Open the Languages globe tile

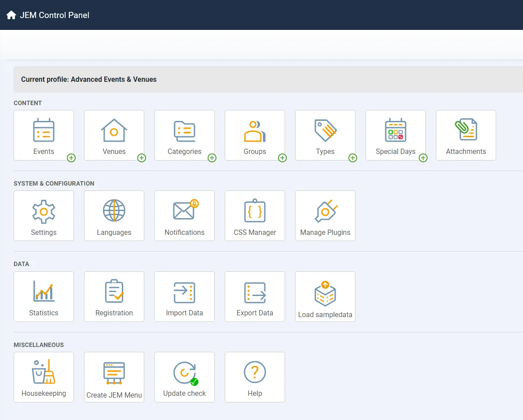(x=114, y=215)
